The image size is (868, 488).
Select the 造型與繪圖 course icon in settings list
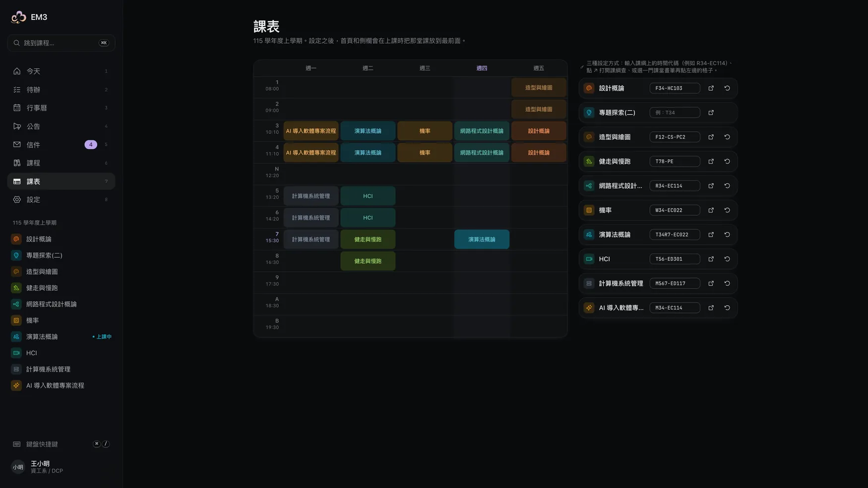tap(589, 137)
